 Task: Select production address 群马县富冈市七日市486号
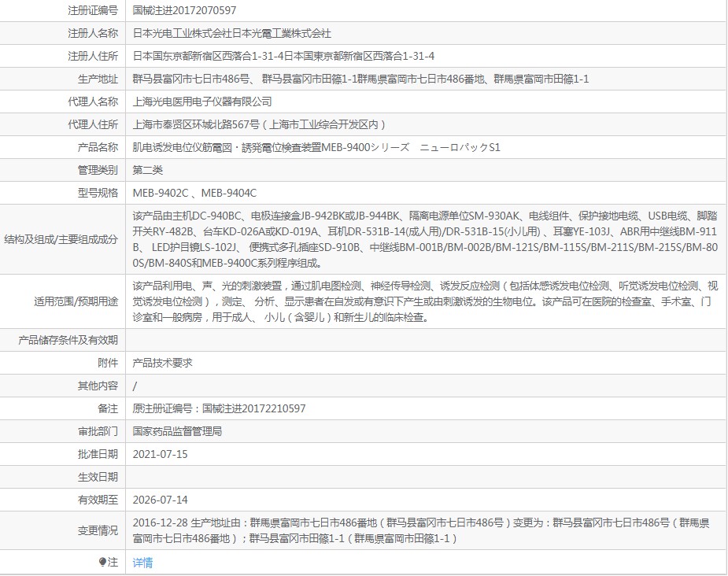click(191, 79)
